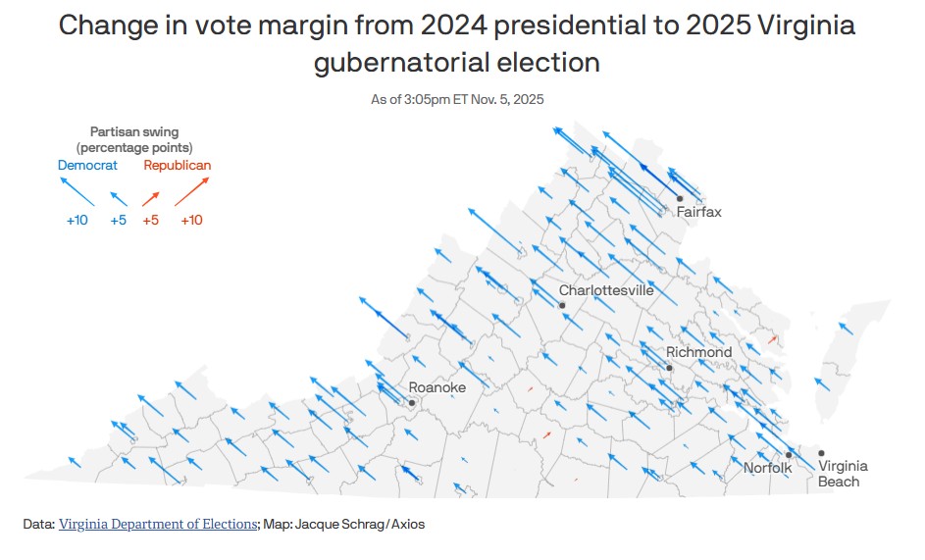This screenshot has height=560, width=925.
Task: Click the blue "Democrat" legend label
Action: [87, 166]
